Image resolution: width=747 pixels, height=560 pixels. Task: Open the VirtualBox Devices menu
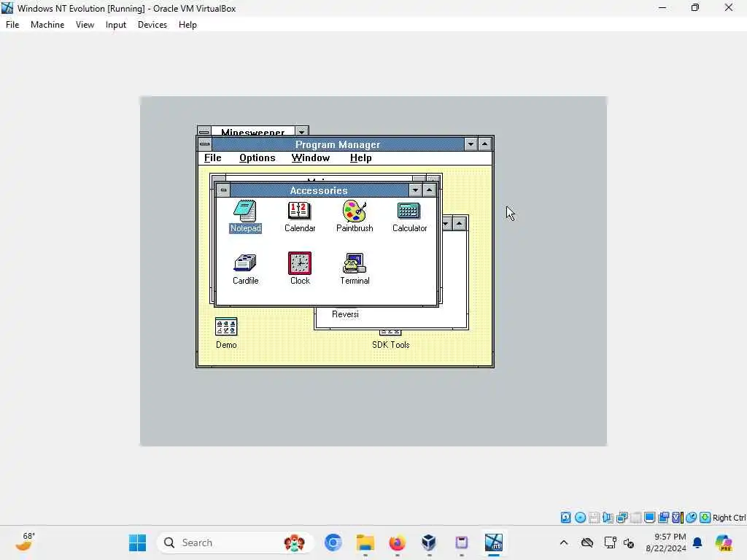152,25
